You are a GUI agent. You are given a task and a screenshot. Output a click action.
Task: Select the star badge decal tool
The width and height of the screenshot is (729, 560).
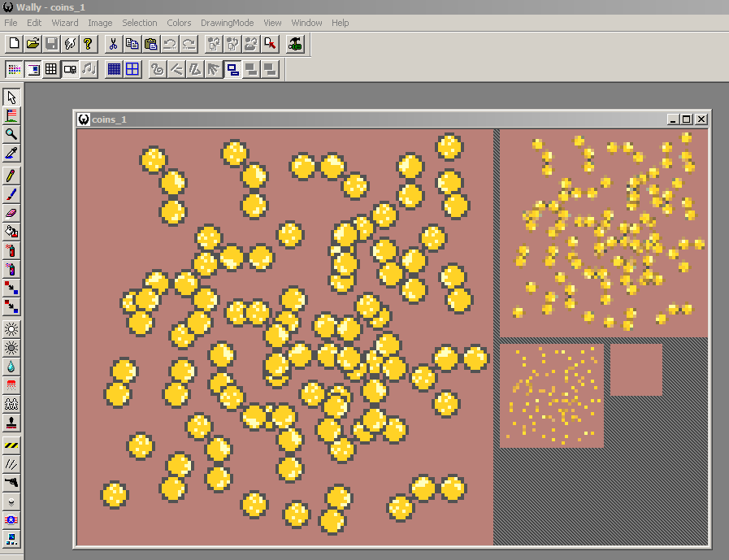pyautogui.click(x=11, y=520)
